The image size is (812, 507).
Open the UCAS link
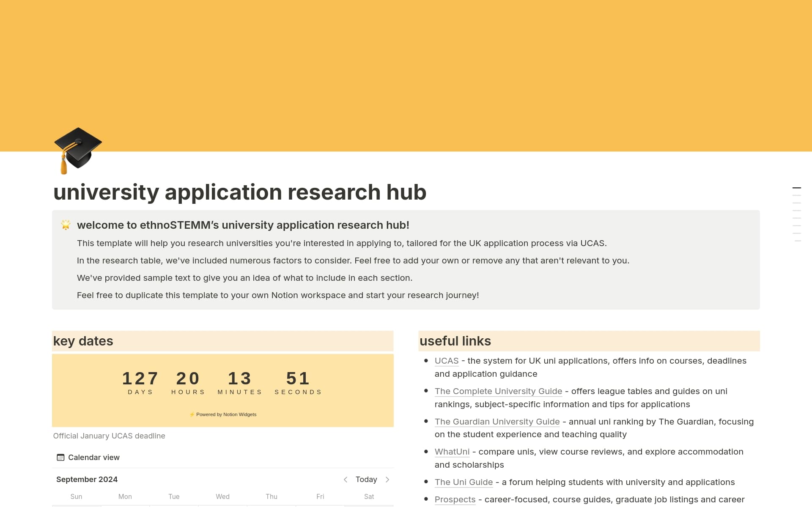coord(446,361)
